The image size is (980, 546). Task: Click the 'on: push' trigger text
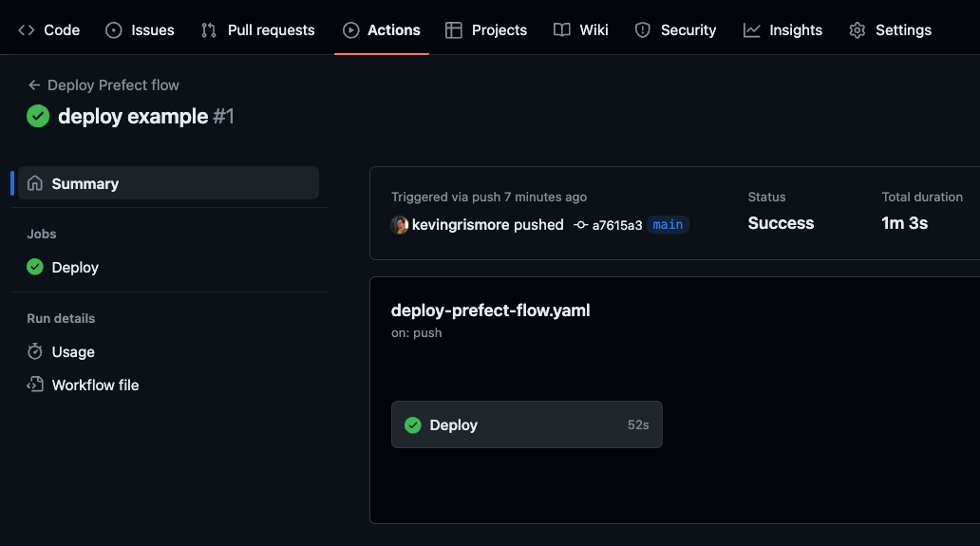pos(416,333)
